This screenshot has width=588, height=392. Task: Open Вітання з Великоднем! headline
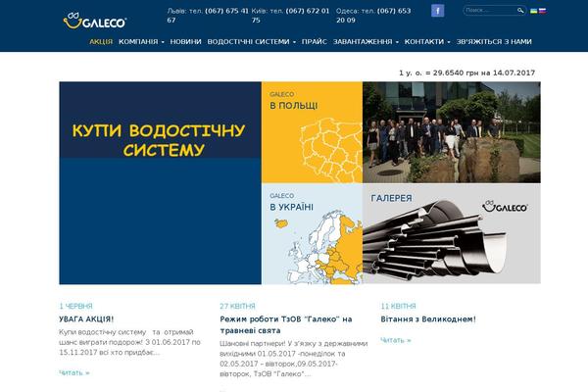pos(428,319)
